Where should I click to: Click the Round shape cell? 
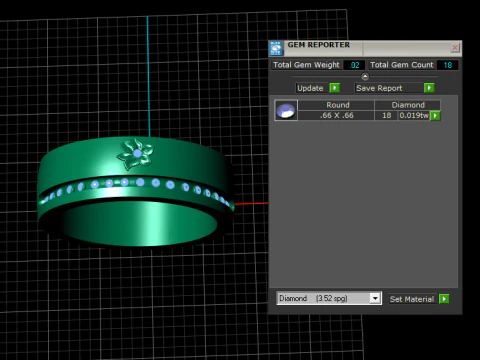336,105
